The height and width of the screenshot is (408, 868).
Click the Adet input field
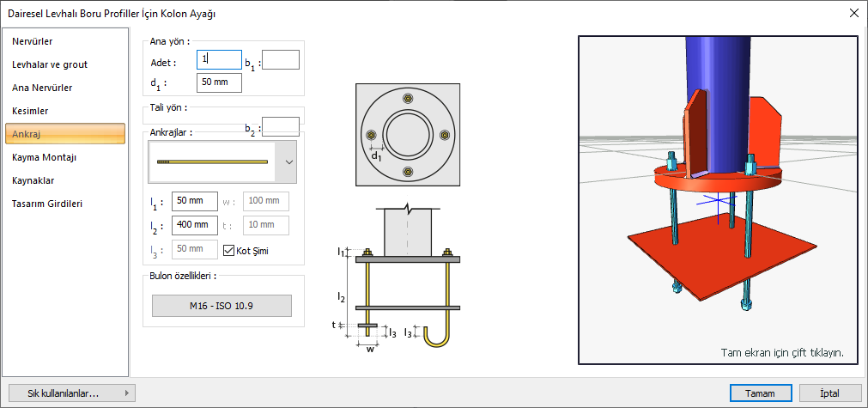(219, 60)
